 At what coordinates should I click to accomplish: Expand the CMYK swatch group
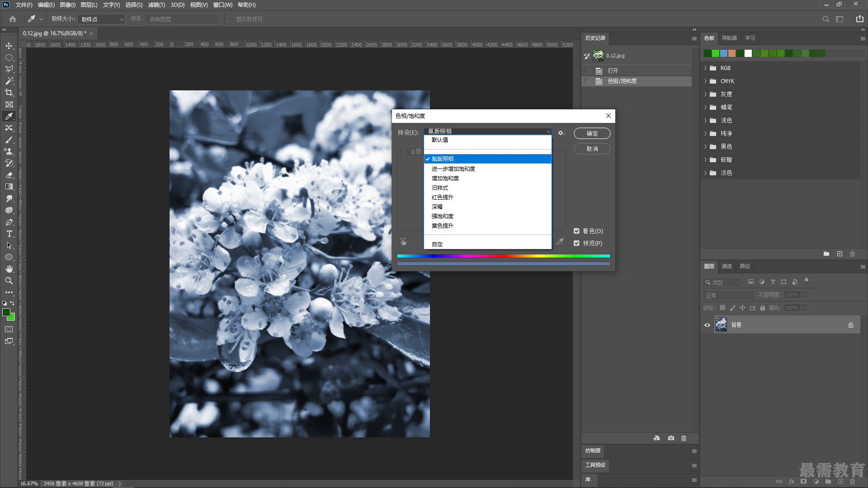(705, 81)
